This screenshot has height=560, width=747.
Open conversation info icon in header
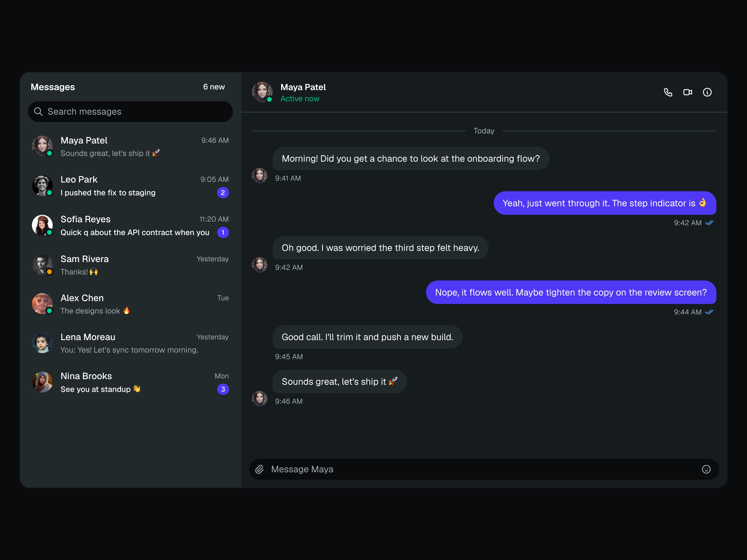707,92
